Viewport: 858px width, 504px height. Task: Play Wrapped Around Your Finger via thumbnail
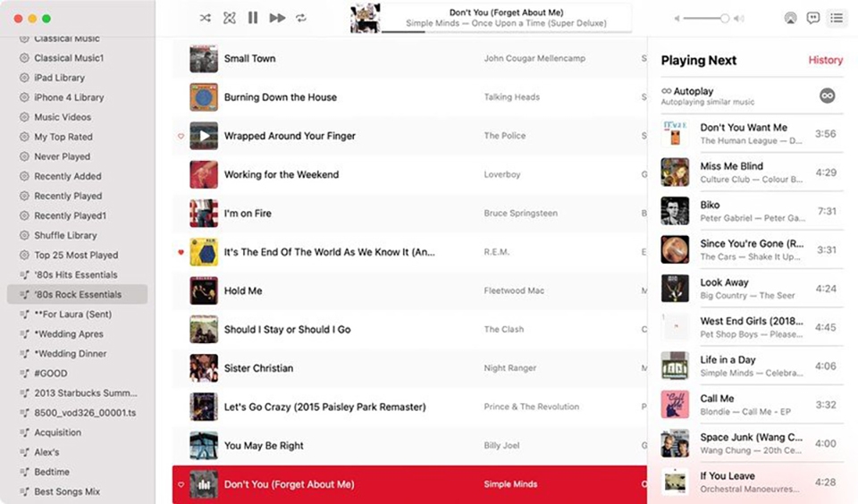click(x=204, y=136)
